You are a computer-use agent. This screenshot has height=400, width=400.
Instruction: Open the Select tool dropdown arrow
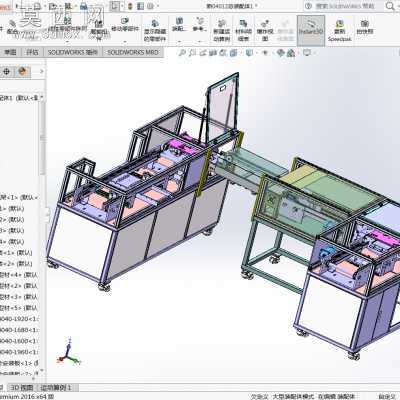click(122, 6)
